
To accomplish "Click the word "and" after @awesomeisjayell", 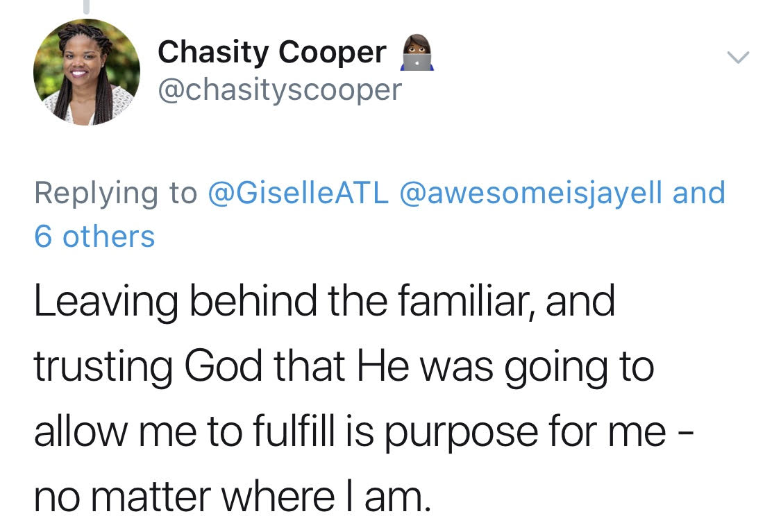I will pyautogui.click(x=699, y=193).
